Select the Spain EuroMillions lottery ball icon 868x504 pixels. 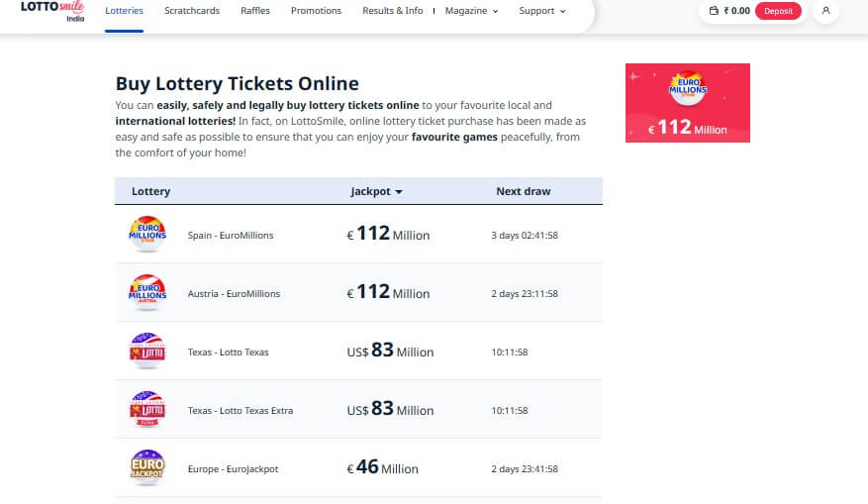147,235
